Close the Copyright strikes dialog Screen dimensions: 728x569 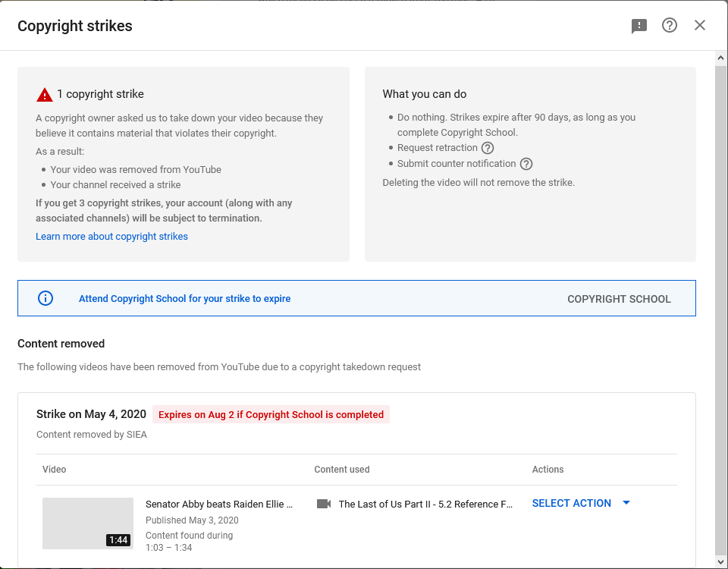(700, 25)
